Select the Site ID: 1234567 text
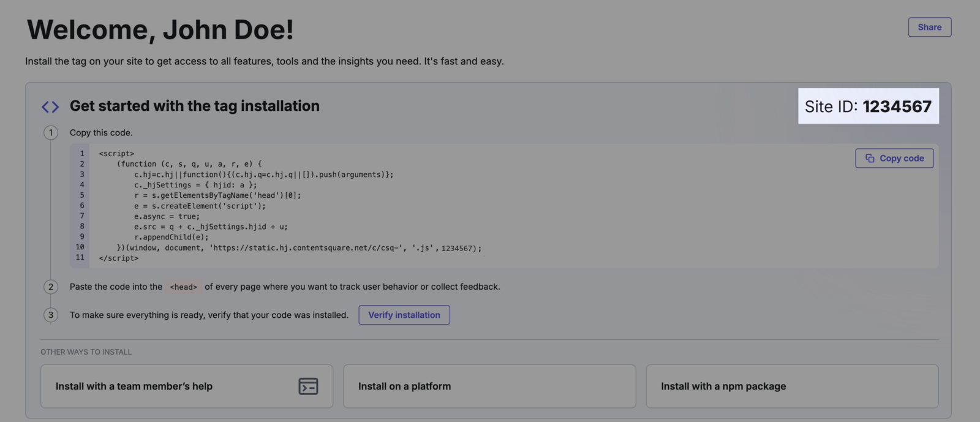 (x=868, y=107)
